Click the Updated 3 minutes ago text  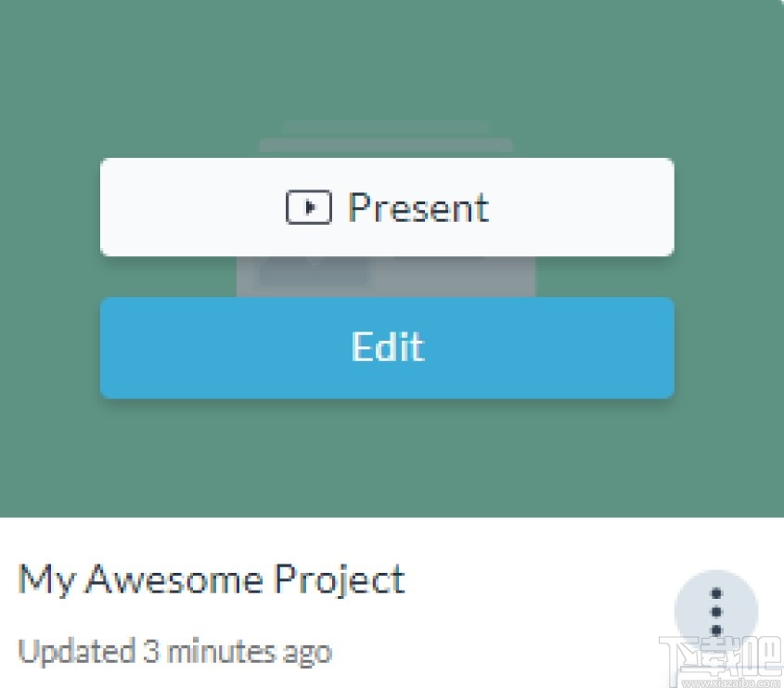click(x=174, y=652)
